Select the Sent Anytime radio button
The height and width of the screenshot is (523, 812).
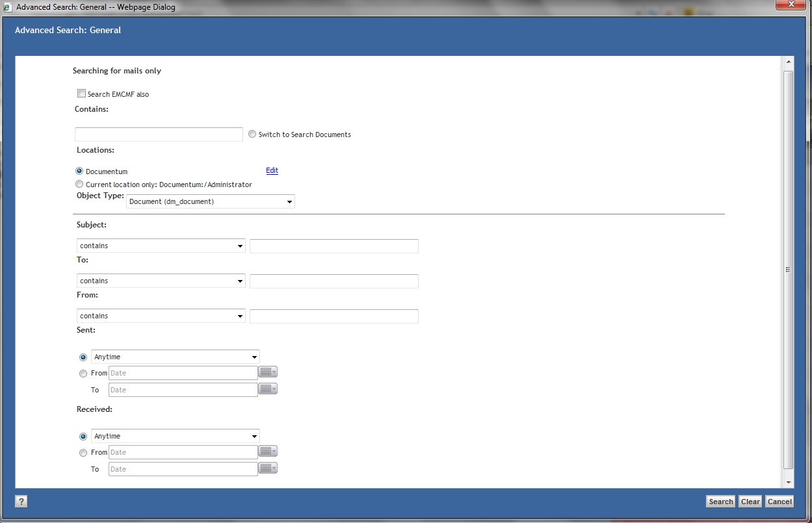click(x=83, y=357)
